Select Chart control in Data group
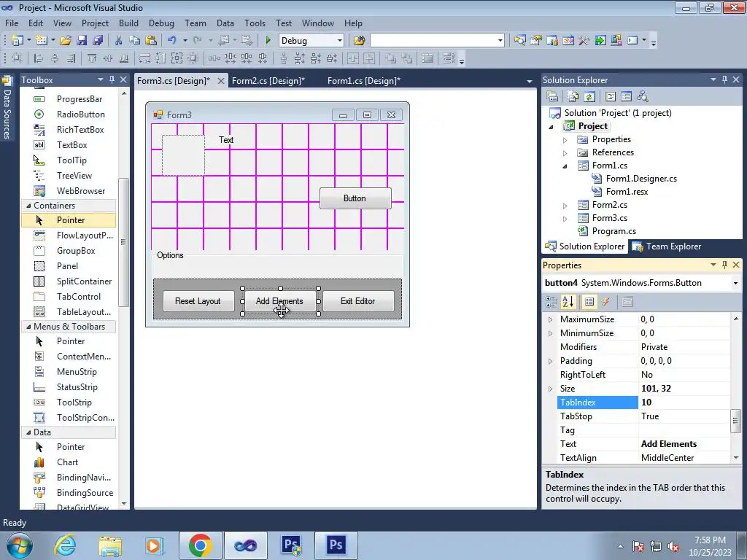The height and width of the screenshot is (560, 747). (69, 462)
